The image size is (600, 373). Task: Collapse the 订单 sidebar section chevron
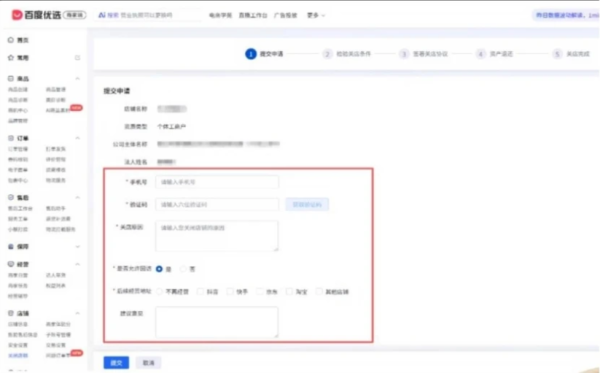78,138
